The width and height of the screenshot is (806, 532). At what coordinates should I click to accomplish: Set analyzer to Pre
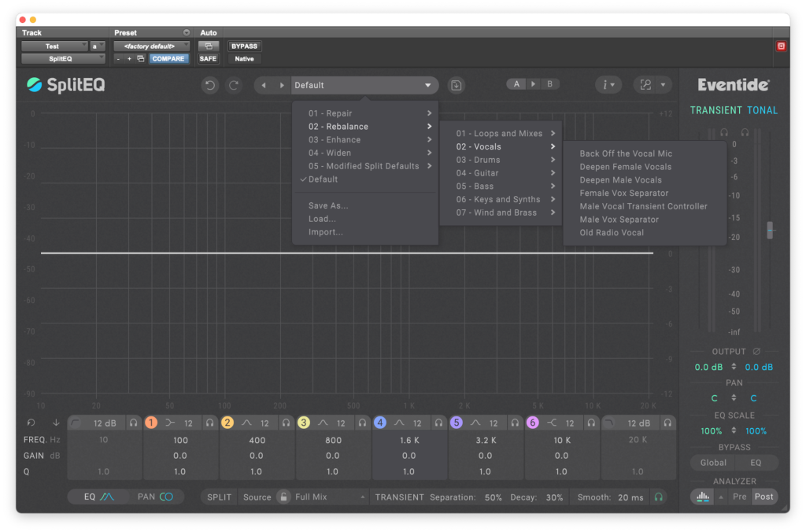point(739,497)
